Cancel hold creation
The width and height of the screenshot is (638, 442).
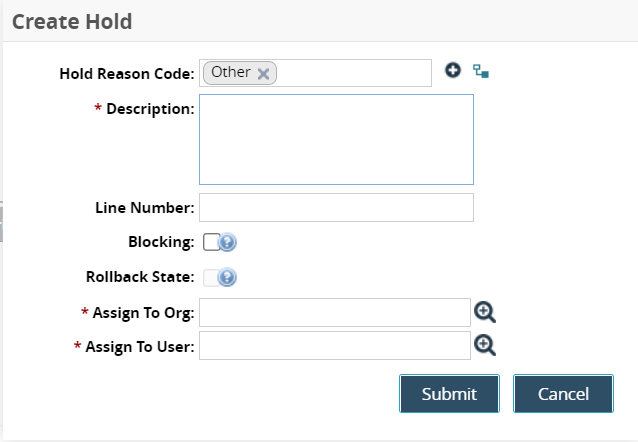point(563,394)
